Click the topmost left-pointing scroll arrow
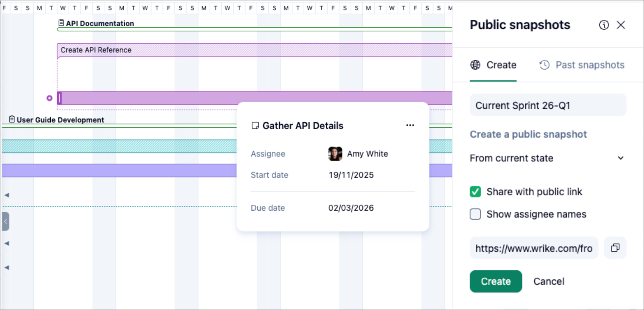Image resolution: width=644 pixels, height=310 pixels. [7, 195]
